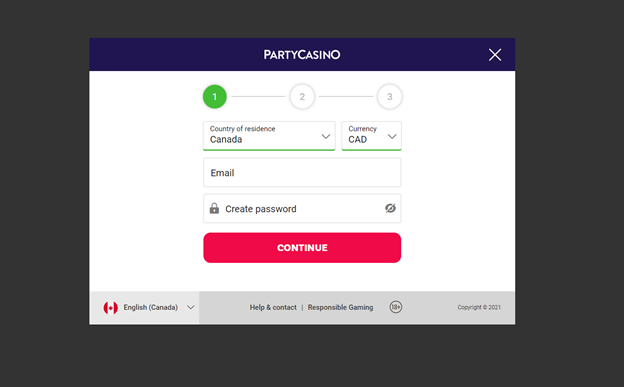Select step 1 green circle
The width and height of the screenshot is (624, 387).
coord(214,96)
